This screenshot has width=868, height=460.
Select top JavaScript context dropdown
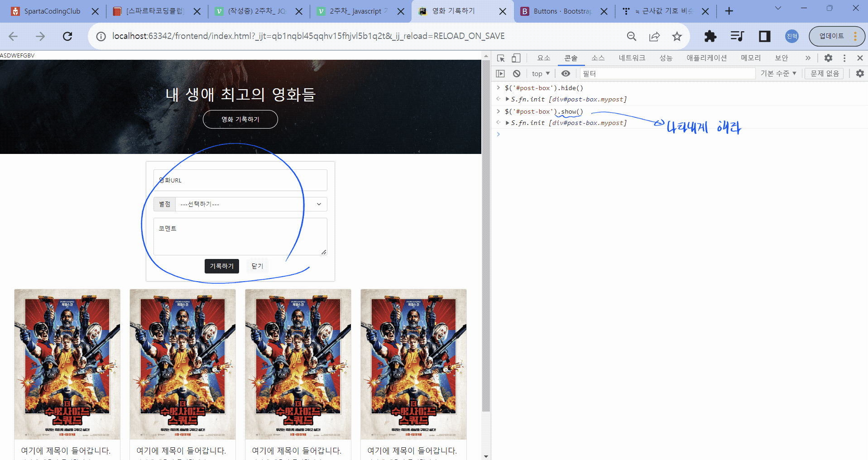pyautogui.click(x=541, y=73)
